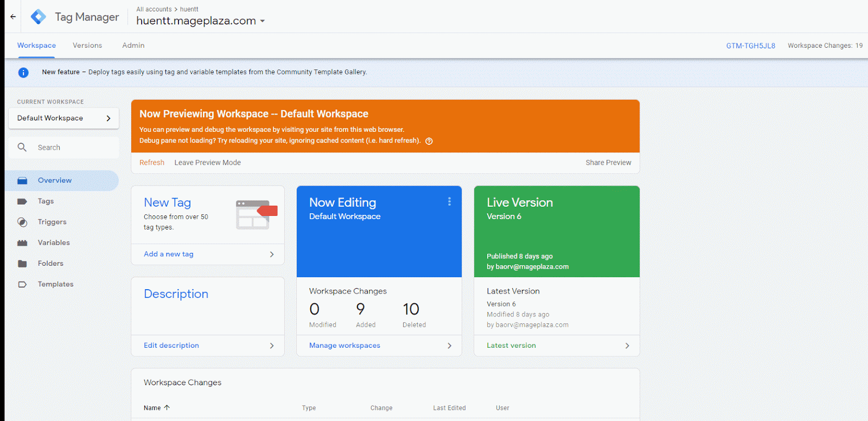Open the huentt.mageplaza.com container dropdown

pyautogui.click(x=263, y=21)
